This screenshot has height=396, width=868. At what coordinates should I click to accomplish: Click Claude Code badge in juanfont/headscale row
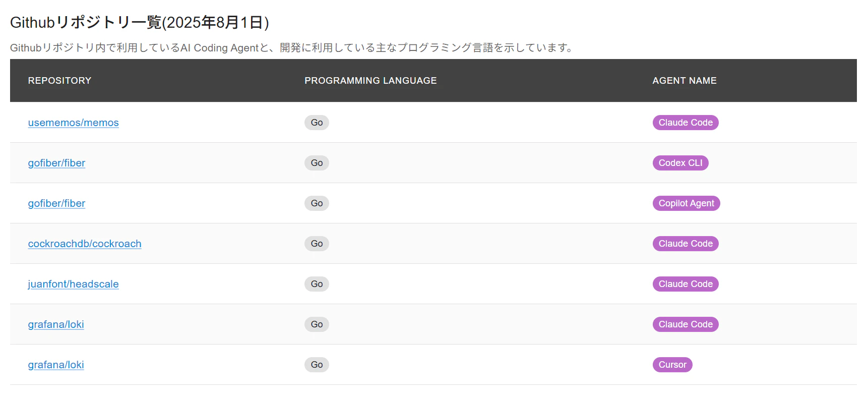[686, 284]
